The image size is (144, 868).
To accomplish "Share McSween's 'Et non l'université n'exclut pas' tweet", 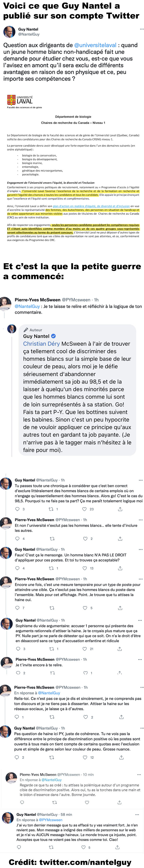I will point(120,539).
